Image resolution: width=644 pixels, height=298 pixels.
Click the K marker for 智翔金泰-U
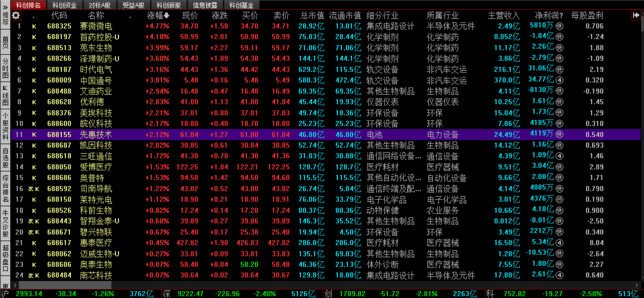pos(37,221)
